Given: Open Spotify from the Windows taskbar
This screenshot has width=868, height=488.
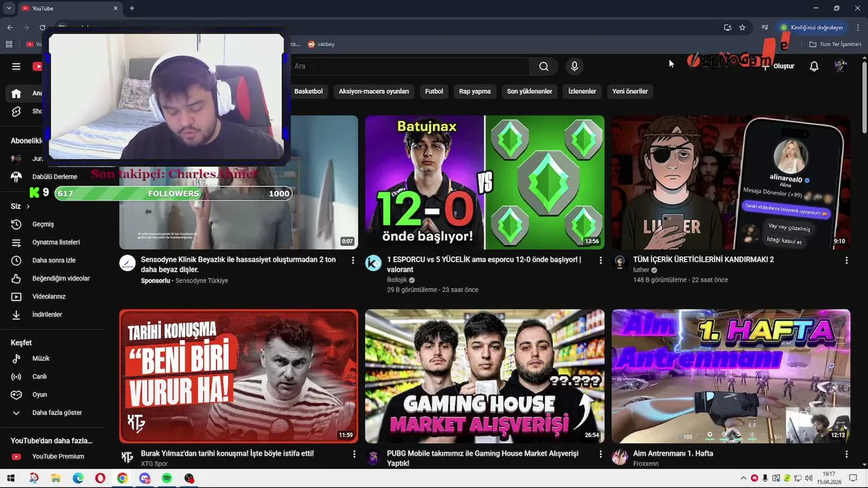Looking at the screenshot, I should [167, 479].
